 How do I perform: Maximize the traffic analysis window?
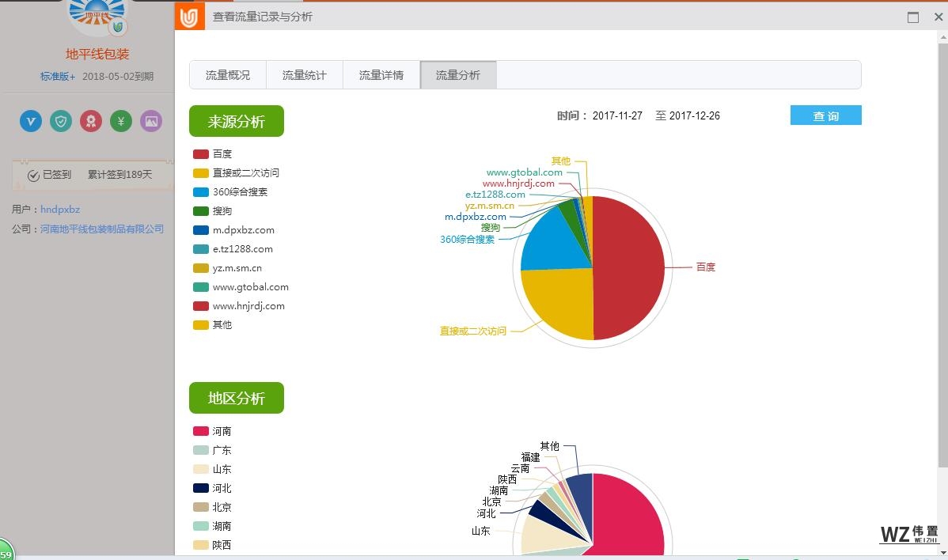[913, 17]
